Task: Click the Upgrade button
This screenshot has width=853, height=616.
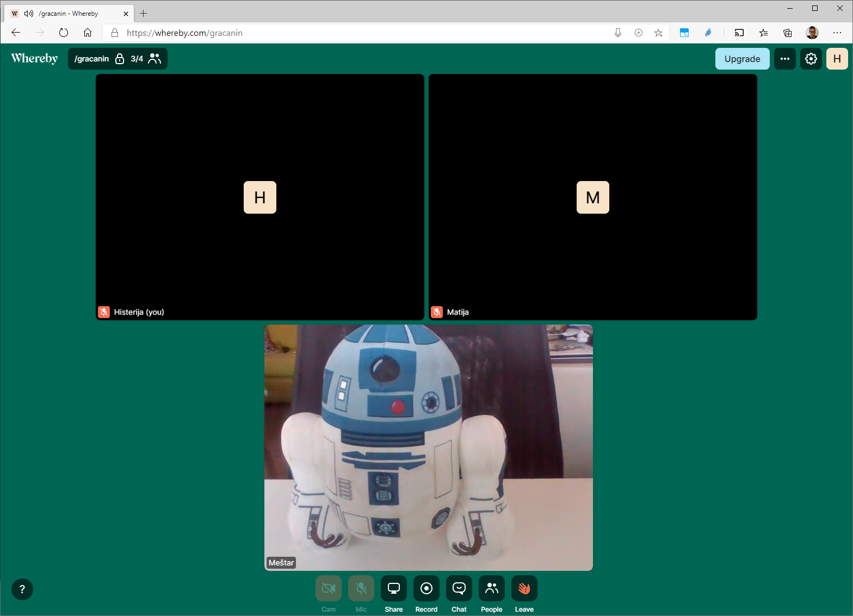Action: click(x=743, y=59)
